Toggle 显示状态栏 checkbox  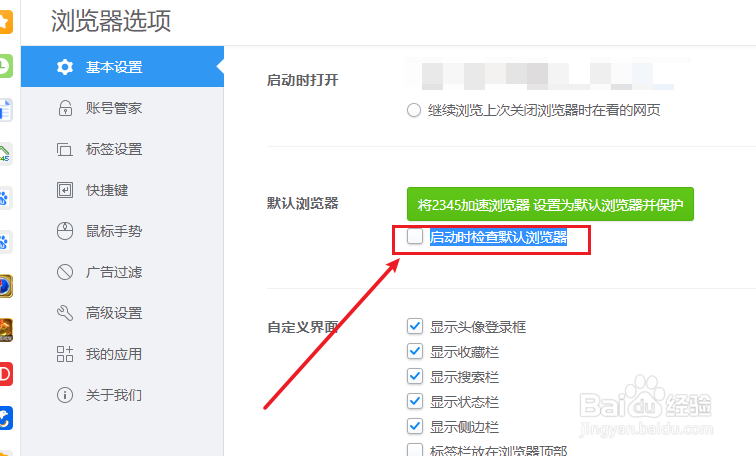[415, 402]
